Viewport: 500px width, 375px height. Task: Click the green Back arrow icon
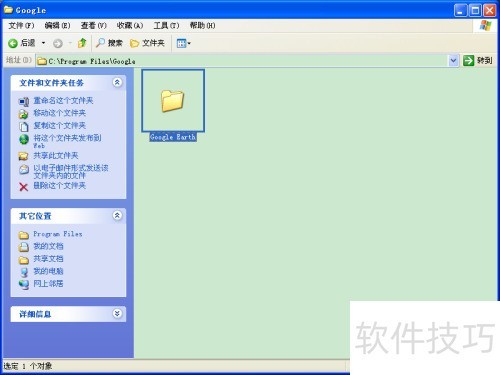pos(13,43)
